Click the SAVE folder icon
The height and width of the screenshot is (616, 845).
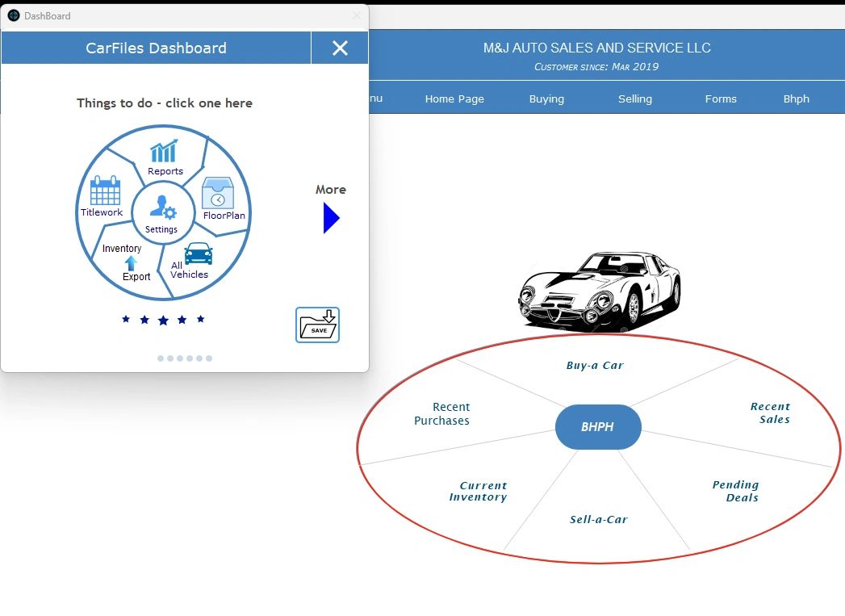tap(316, 323)
